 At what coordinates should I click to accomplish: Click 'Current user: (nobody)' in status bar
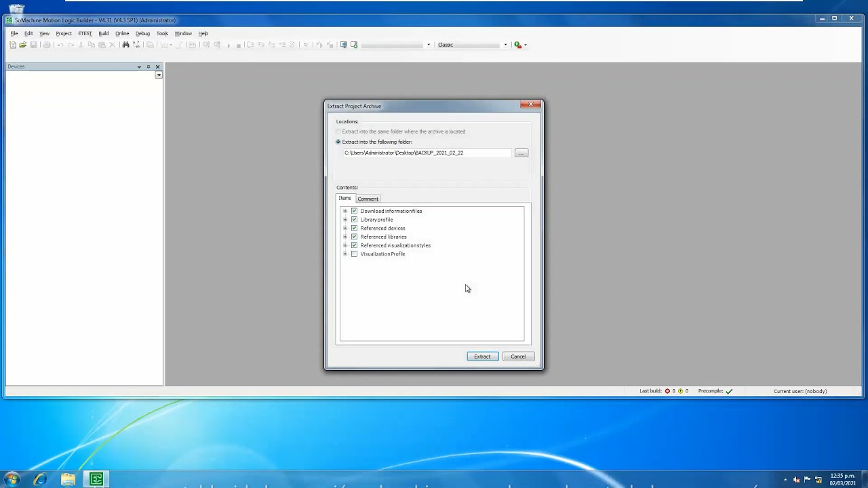click(x=800, y=391)
